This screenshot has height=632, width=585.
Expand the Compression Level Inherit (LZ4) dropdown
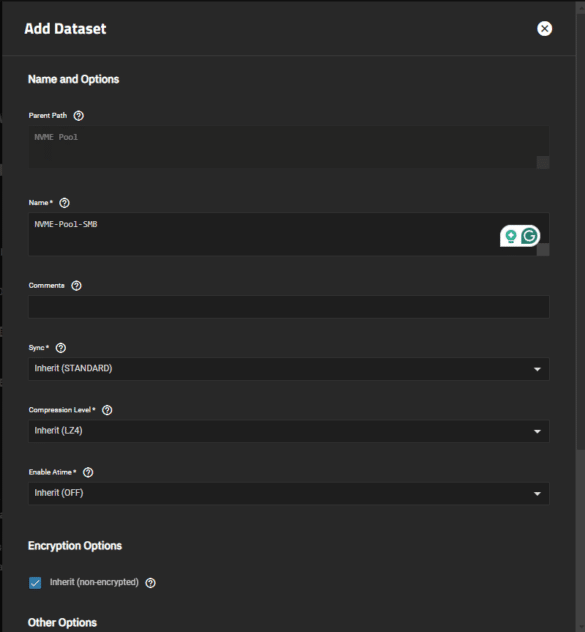[x=289, y=431]
